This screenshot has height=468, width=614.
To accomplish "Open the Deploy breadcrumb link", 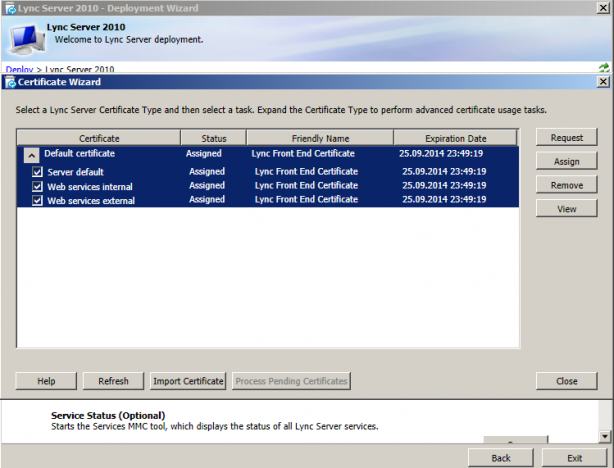I will pos(20,69).
